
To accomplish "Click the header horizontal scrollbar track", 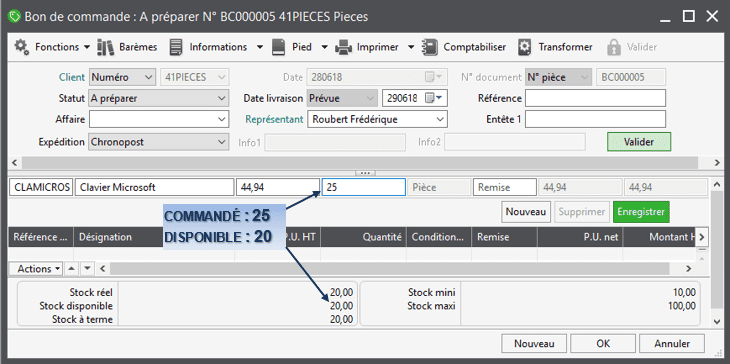I will click(x=359, y=162).
